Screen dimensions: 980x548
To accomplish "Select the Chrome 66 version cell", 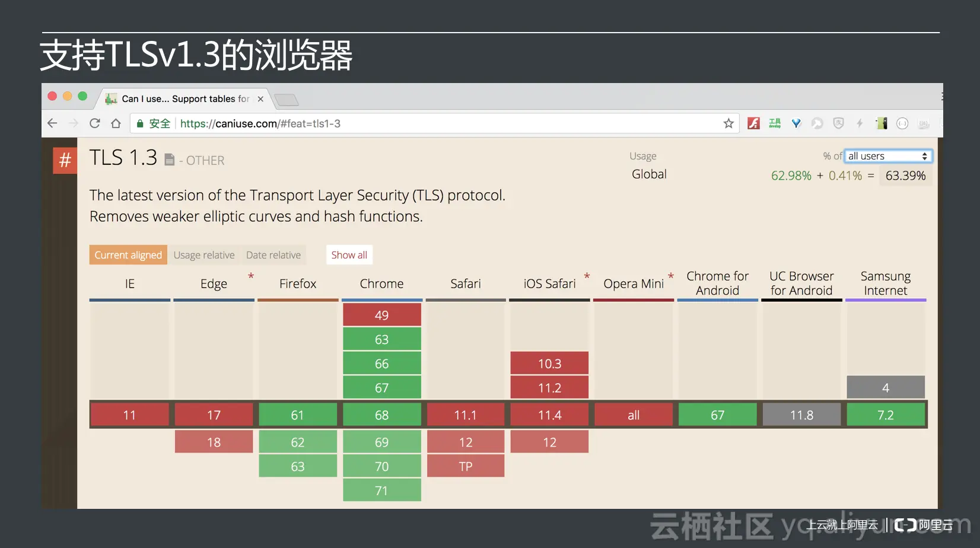I will tap(382, 364).
